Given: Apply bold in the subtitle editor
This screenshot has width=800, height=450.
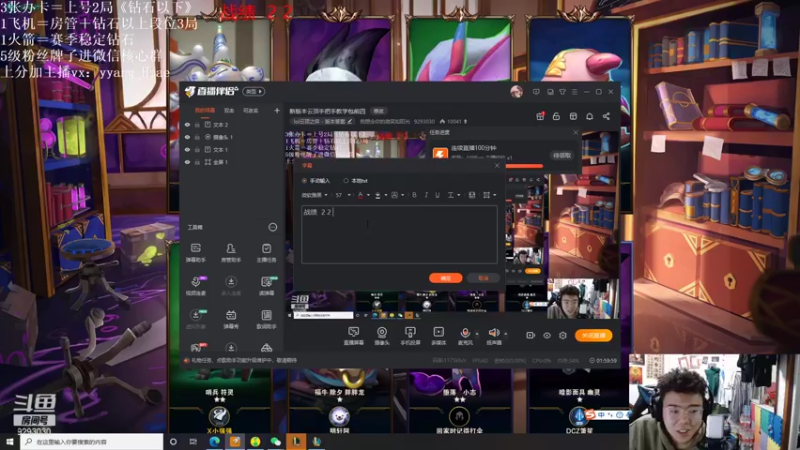Looking at the screenshot, I should tap(414, 195).
